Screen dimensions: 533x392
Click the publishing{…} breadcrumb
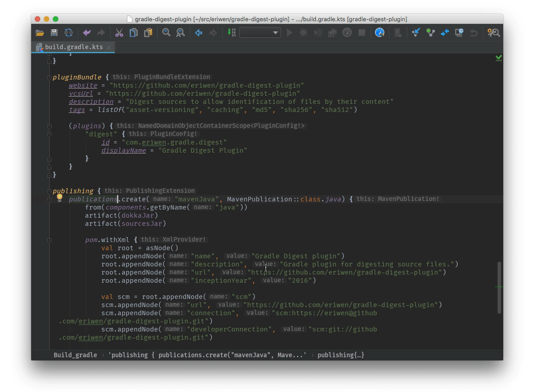click(341, 355)
